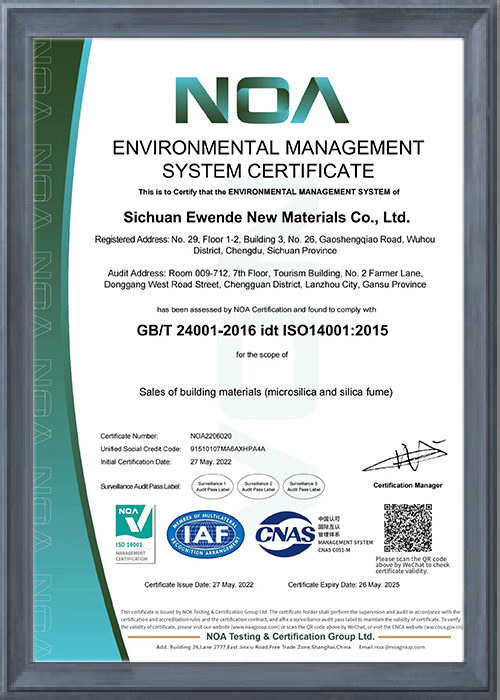Image resolution: width=500 pixels, height=700 pixels.
Task: Select Surveillance 1 Audit Pass Label oval
Action: pos(212,486)
